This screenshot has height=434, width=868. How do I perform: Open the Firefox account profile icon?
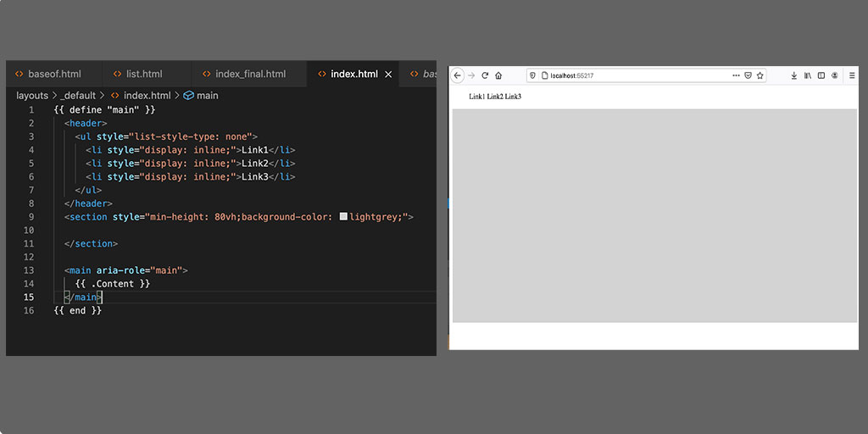[835, 75]
